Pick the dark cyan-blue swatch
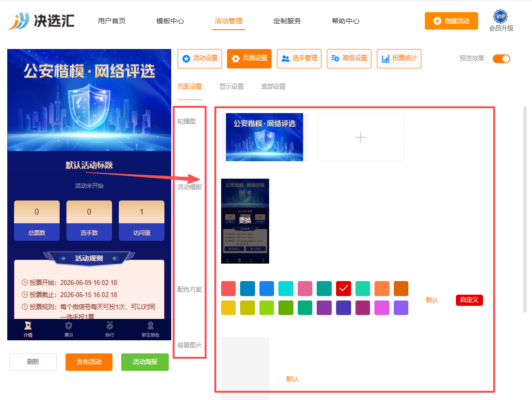 247,289
